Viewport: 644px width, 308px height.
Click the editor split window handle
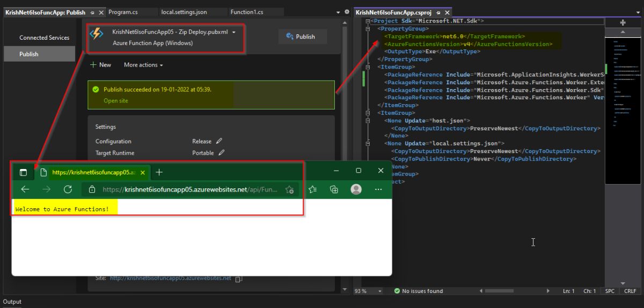(x=623, y=23)
